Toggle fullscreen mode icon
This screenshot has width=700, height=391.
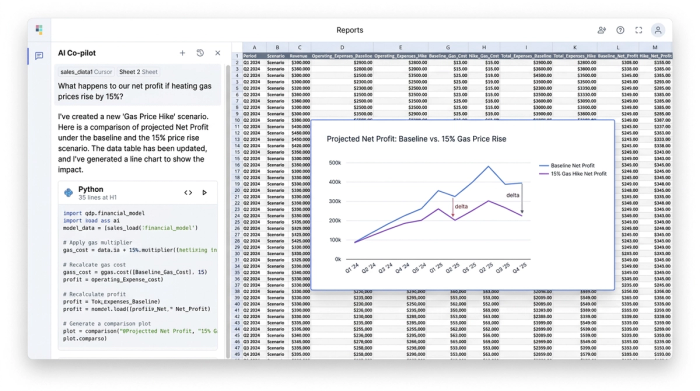pyautogui.click(x=639, y=30)
